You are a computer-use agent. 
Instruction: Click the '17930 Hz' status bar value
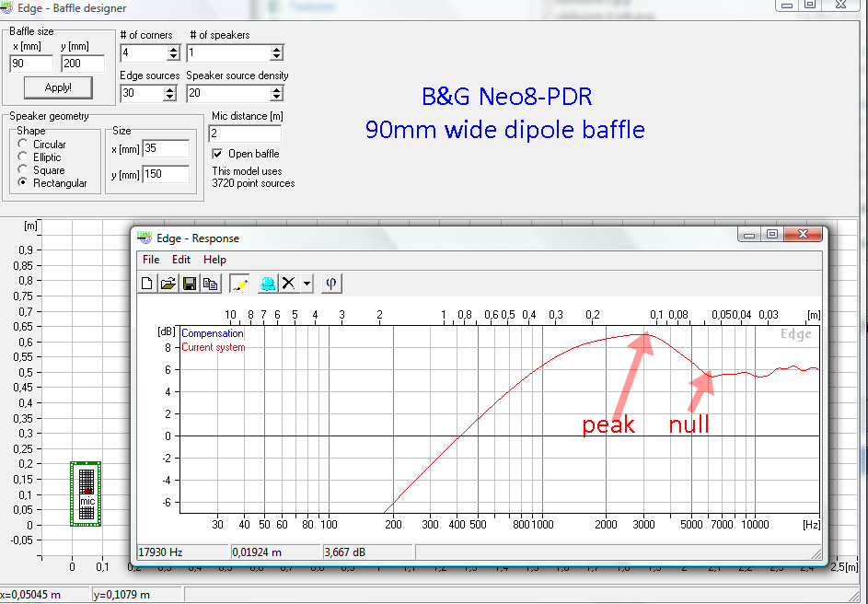pos(160,552)
